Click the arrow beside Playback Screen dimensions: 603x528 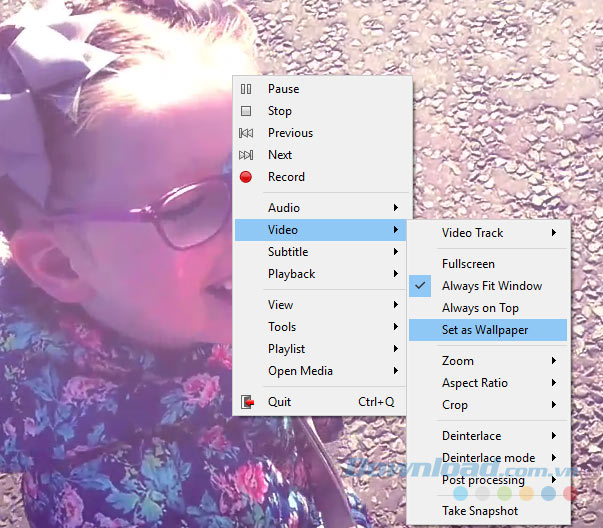[396, 274]
